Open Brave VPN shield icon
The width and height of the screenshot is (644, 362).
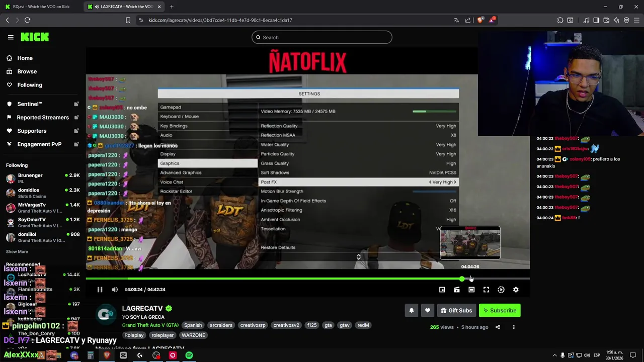tap(626, 20)
